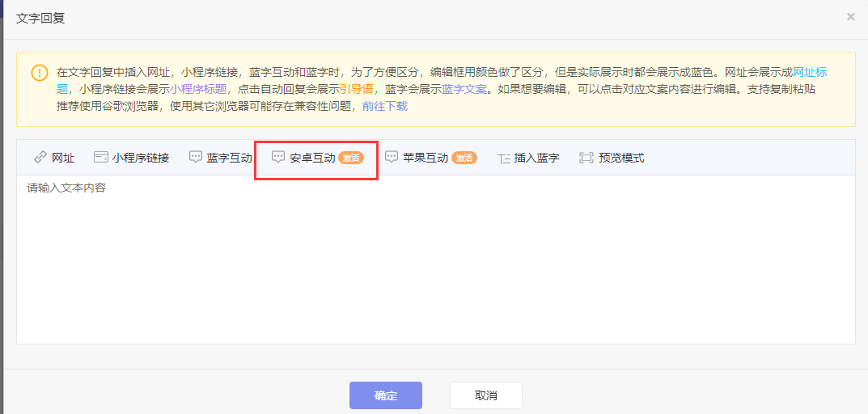Click the 激活 badge beside 安卓互动
Screen dimensions: 868x414
(351, 158)
